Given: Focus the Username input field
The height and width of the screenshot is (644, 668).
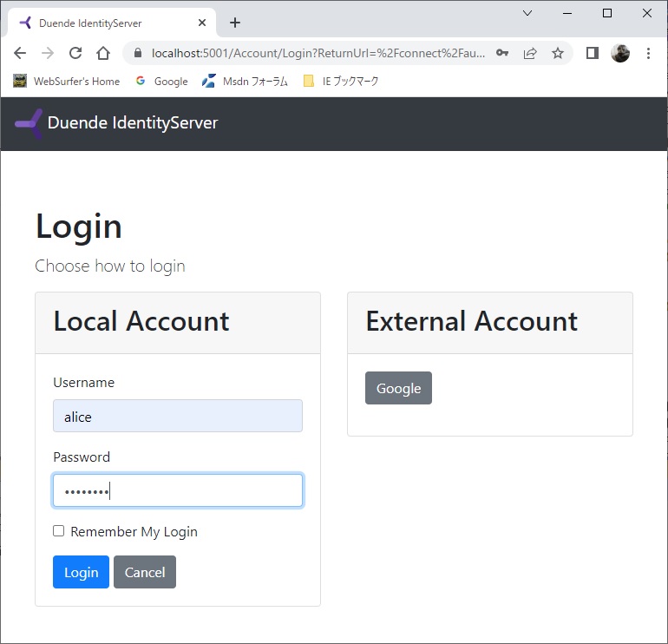Looking at the screenshot, I should click(178, 416).
